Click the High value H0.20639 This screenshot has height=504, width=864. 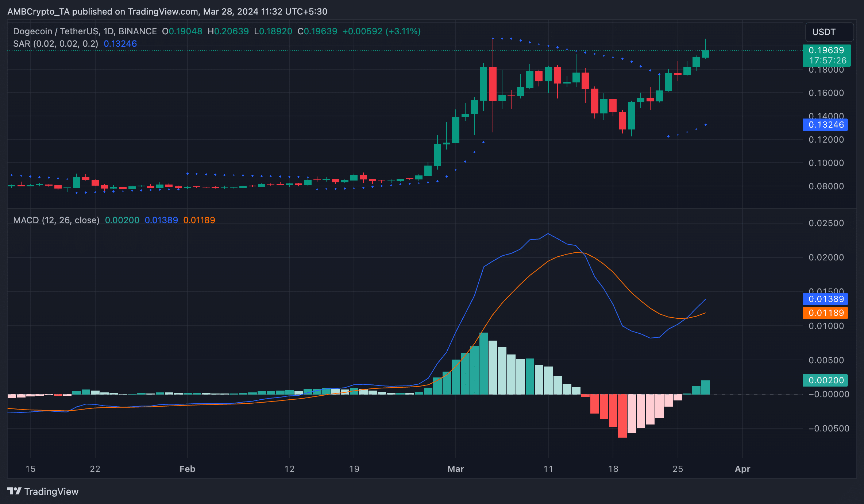[228, 31]
